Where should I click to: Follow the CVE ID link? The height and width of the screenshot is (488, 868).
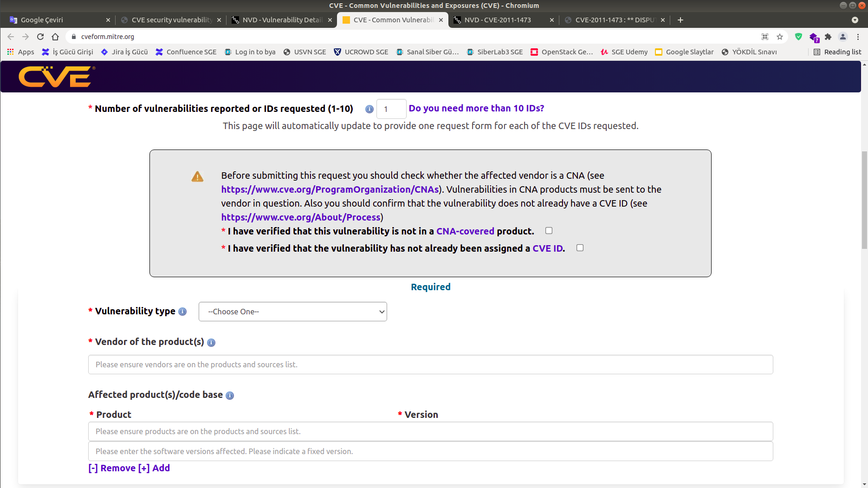pyautogui.click(x=548, y=248)
